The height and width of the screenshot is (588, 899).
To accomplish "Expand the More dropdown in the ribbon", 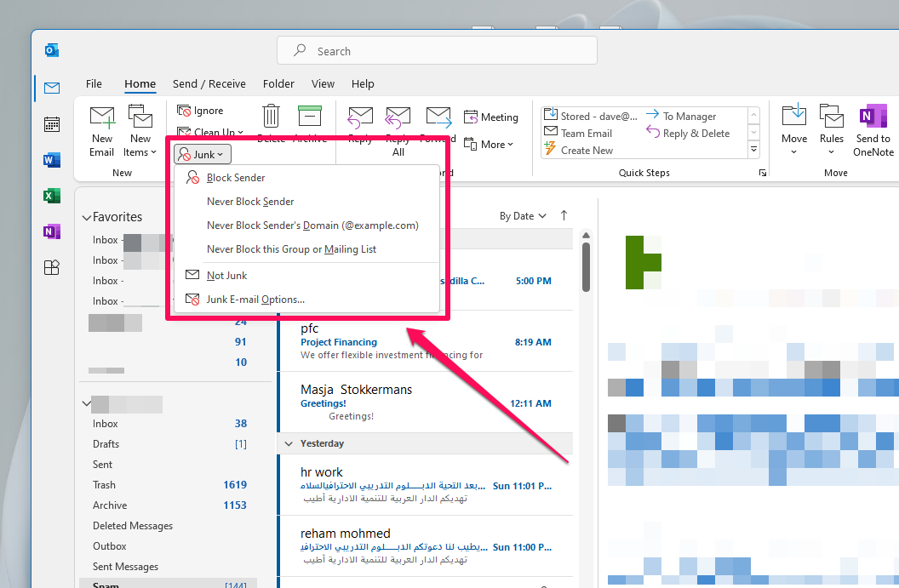I will (490, 144).
